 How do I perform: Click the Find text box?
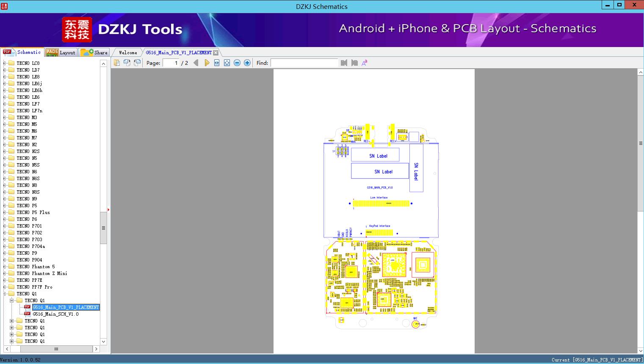click(x=304, y=63)
